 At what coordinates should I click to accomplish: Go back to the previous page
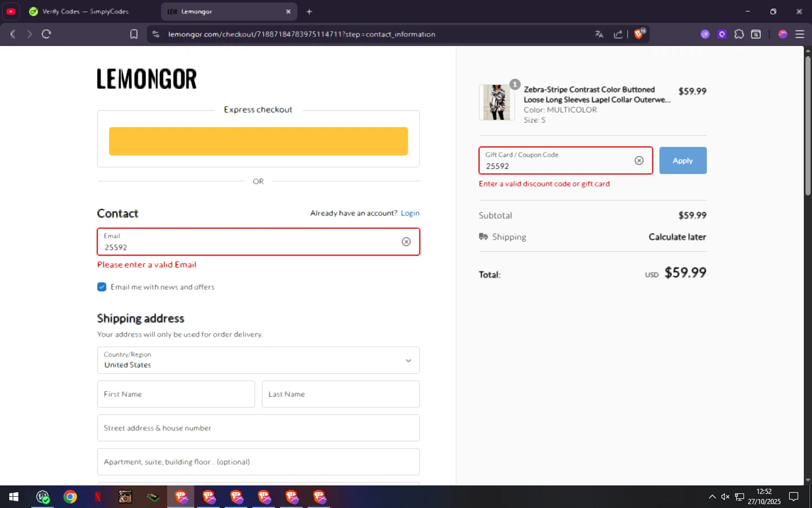point(13,34)
